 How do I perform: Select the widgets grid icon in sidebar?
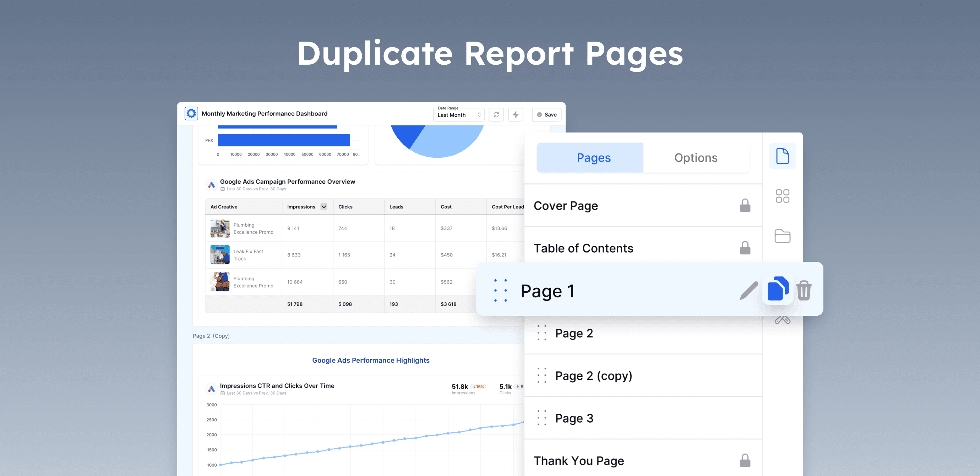782,196
